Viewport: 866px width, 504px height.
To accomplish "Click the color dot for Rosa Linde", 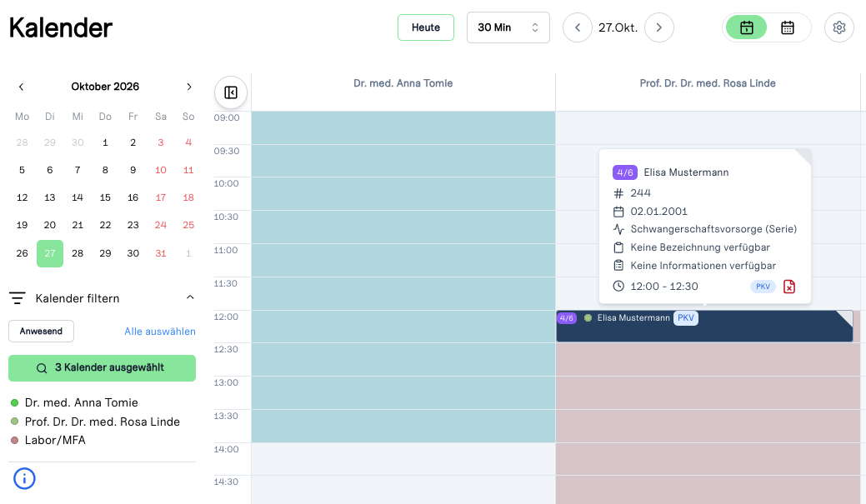I will pyautogui.click(x=15, y=422).
